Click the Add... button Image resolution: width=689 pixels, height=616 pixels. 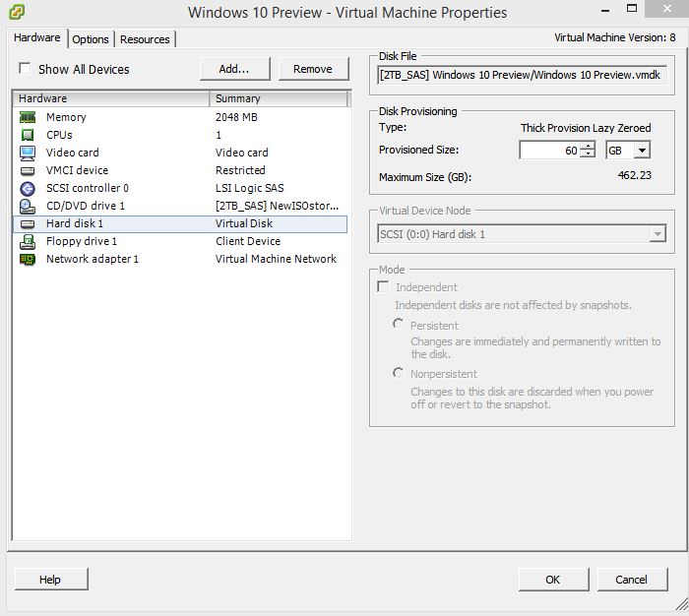[234, 69]
